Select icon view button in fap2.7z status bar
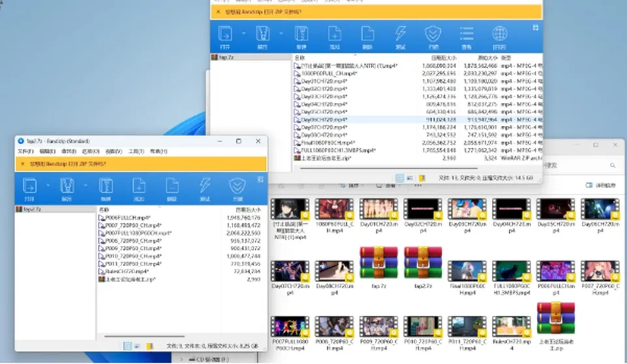627x364 pixels. coord(137,346)
